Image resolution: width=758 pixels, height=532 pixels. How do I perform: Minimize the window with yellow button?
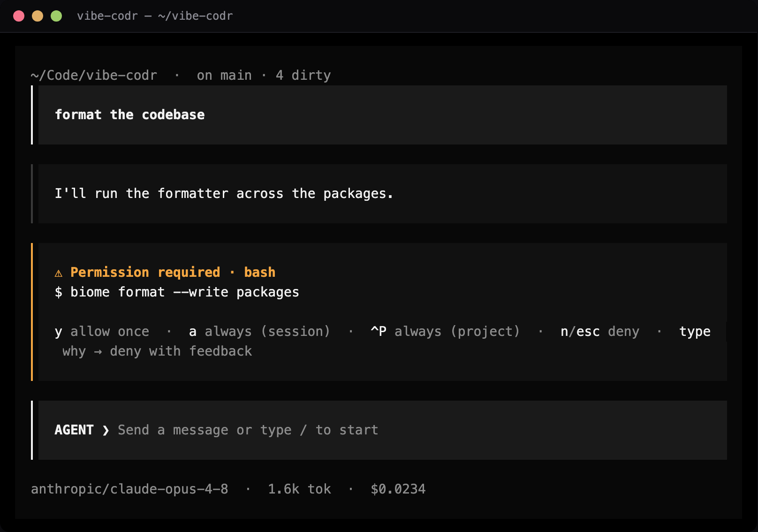tap(38, 16)
